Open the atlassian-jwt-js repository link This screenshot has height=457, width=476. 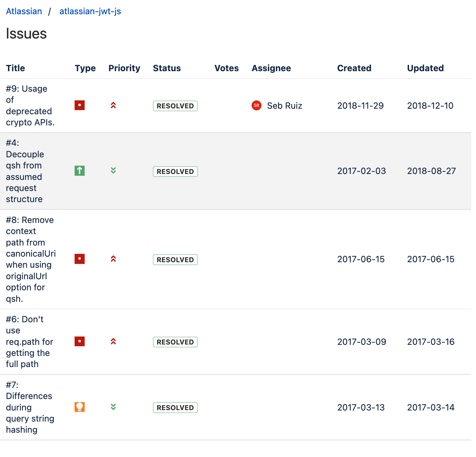point(90,11)
